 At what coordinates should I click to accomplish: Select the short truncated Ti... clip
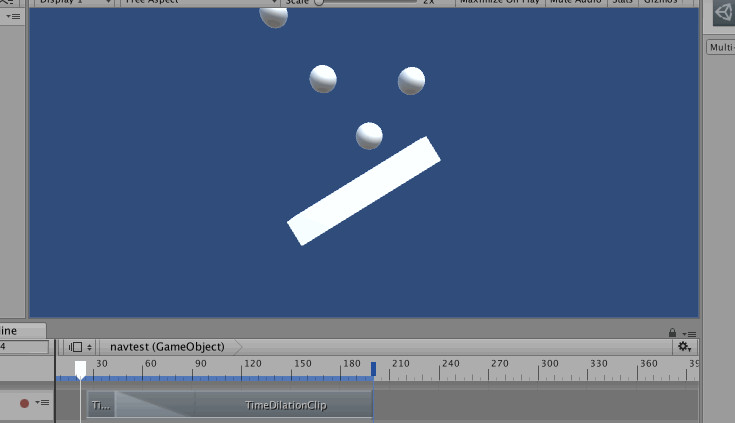[x=101, y=405]
